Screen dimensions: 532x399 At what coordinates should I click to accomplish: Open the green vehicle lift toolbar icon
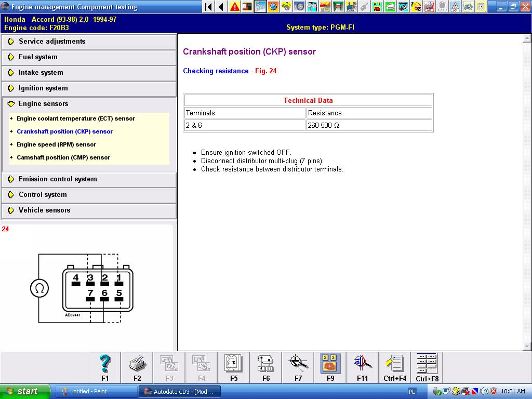pyautogui.click(x=338, y=6)
